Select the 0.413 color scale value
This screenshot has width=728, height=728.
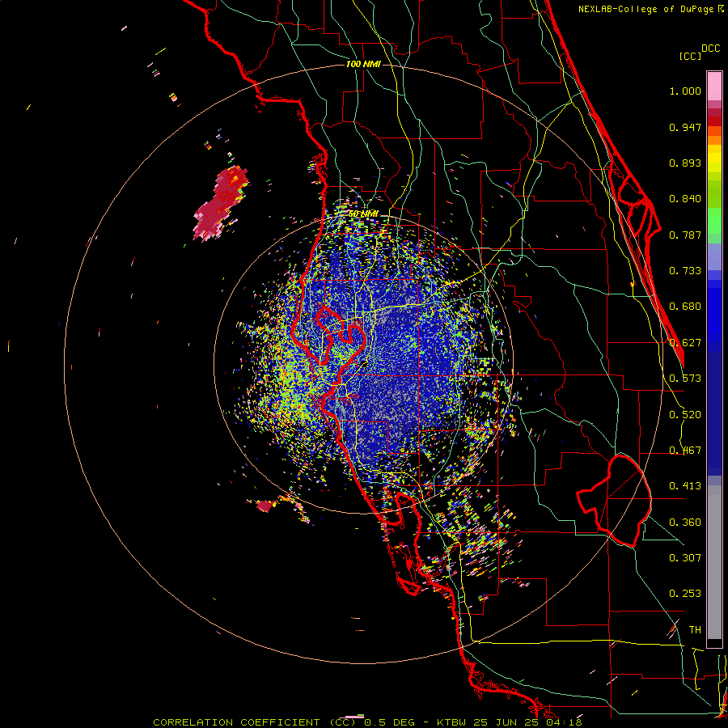click(685, 486)
